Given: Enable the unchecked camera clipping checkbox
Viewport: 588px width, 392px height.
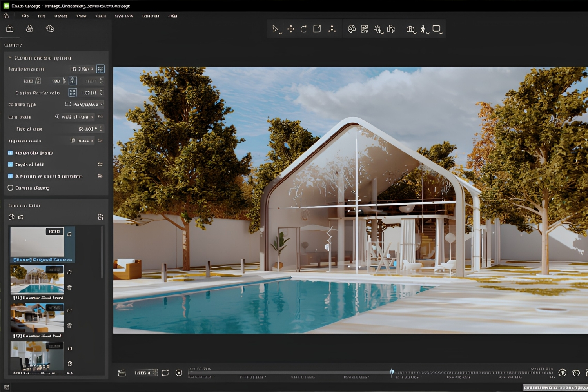Looking at the screenshot, I should pyautogui.click(x=11, y=188).
